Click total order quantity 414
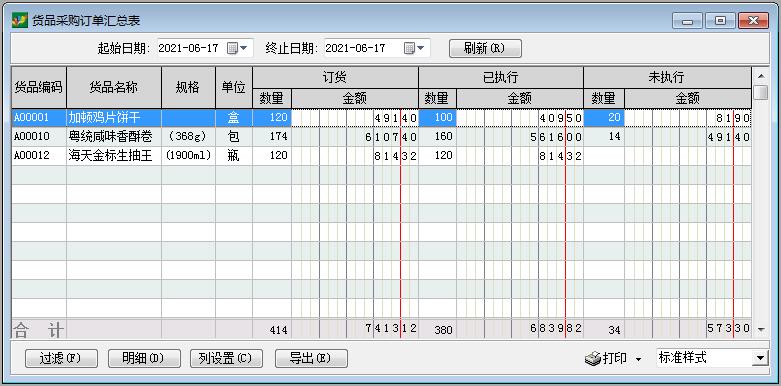The width and height of the screenshot is (781, 386). pos(272,330)
